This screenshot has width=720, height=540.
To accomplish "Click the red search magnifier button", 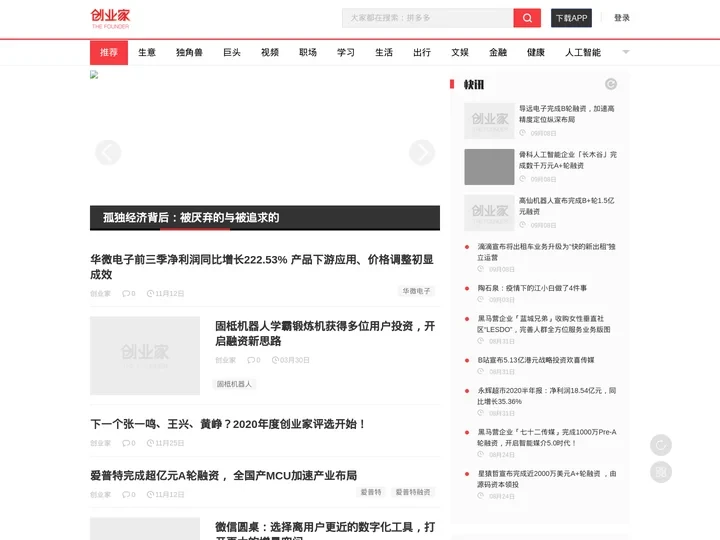I will pyautogui.click(x=527, y=18).
